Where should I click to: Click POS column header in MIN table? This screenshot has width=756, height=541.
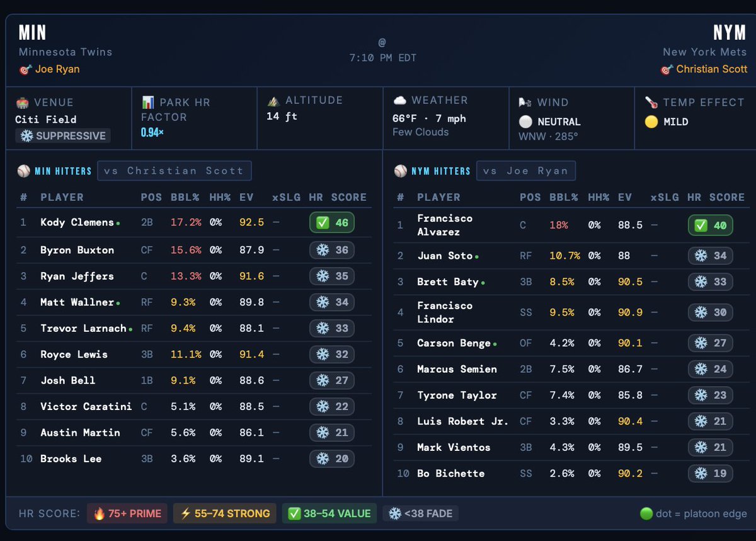[151, 197]
